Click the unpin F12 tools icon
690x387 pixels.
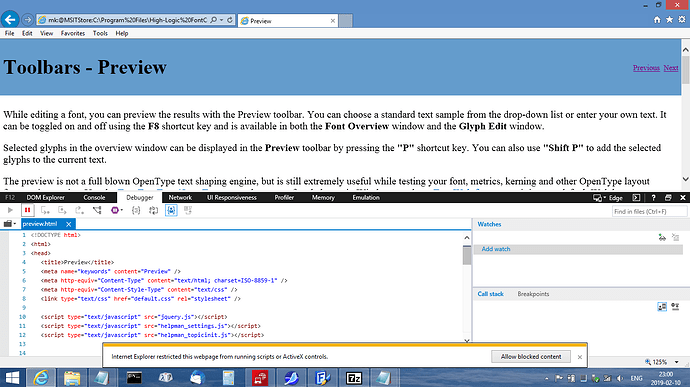coord(668,198)
